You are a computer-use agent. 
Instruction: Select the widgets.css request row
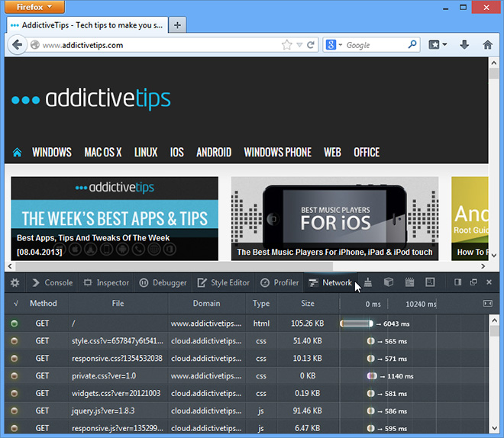pyautogui.click(x=247, y=394)
